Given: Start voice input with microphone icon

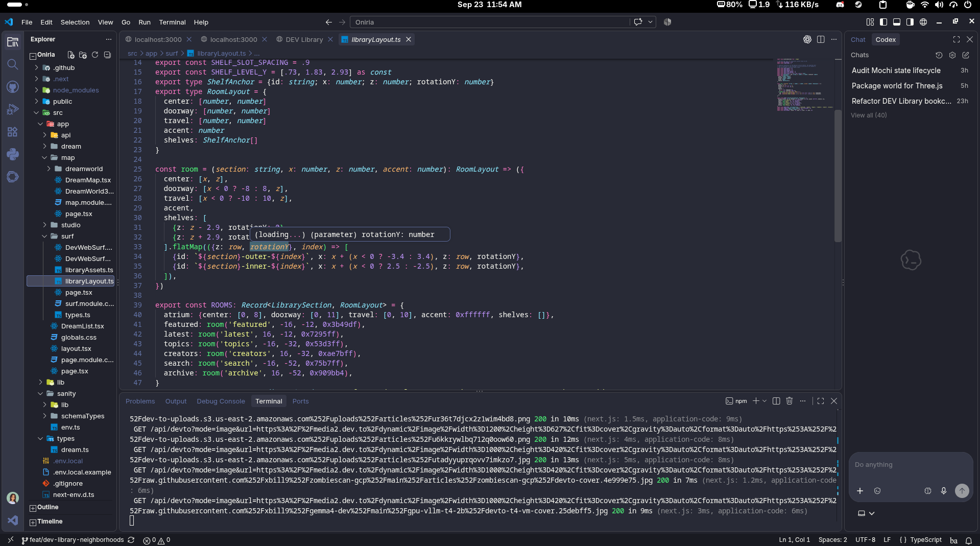Looking at the screenshot, I should pyautogui.click(x=944, y=491).
